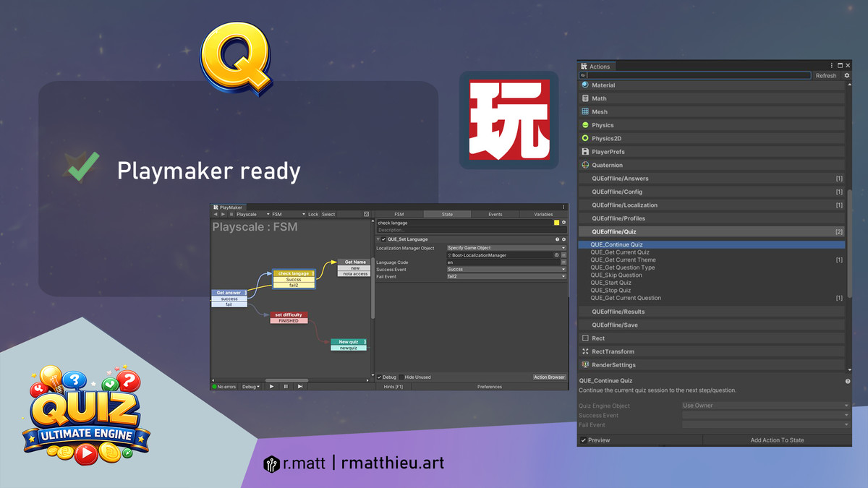Click the Quaternion category icon
Screen dimensions: 868x488
(585, 165)
